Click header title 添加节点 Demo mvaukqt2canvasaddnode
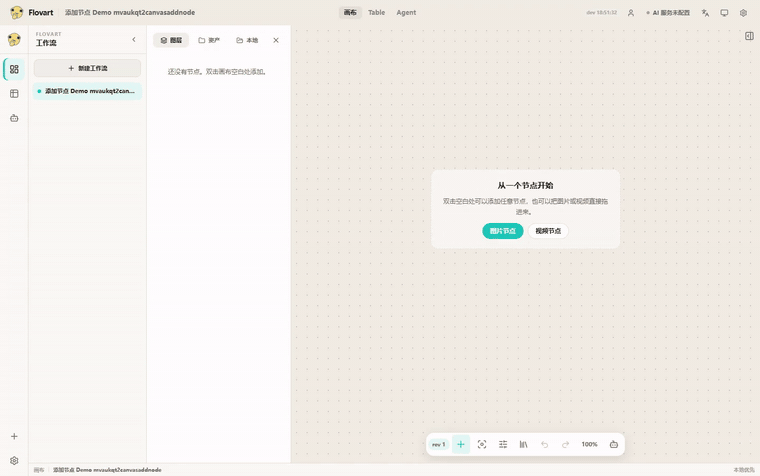The height and width of the screenshot is (476, 760). (x=130, y=13)
